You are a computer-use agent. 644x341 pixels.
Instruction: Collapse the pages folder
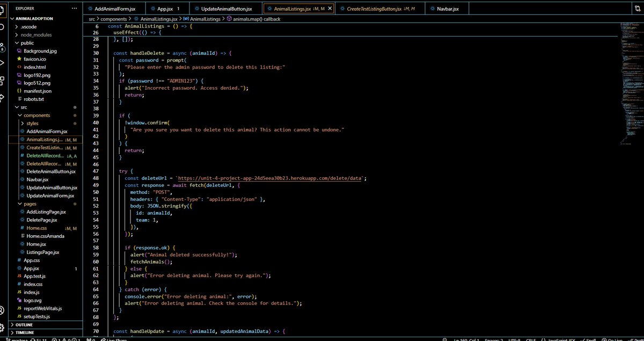click(x=20, y=204)
